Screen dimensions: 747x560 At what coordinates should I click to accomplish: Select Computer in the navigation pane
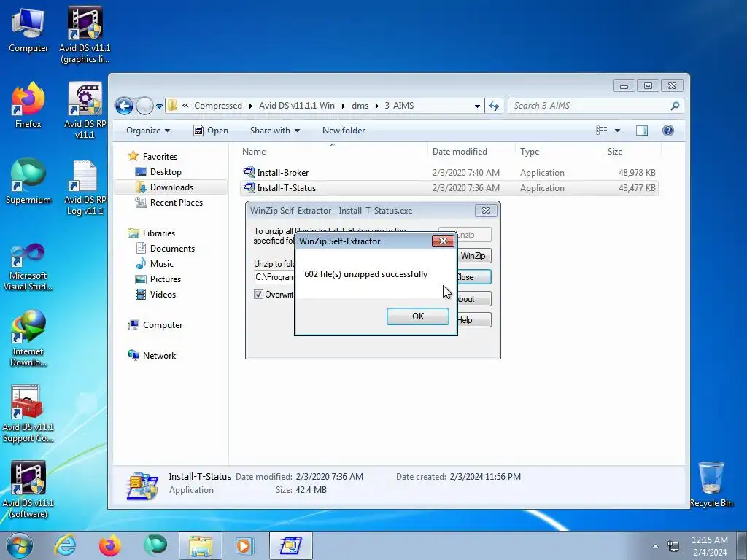[x=163, y=325]
